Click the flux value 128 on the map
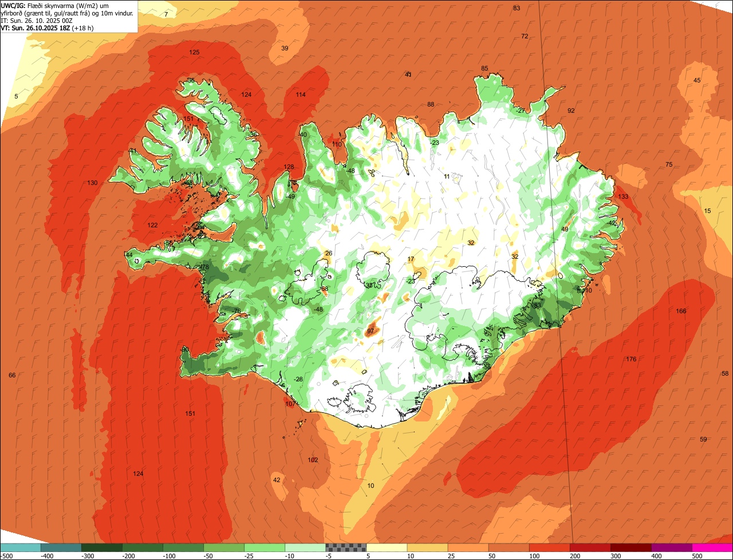Screen dimensions: 733x560 coord(289,167)
